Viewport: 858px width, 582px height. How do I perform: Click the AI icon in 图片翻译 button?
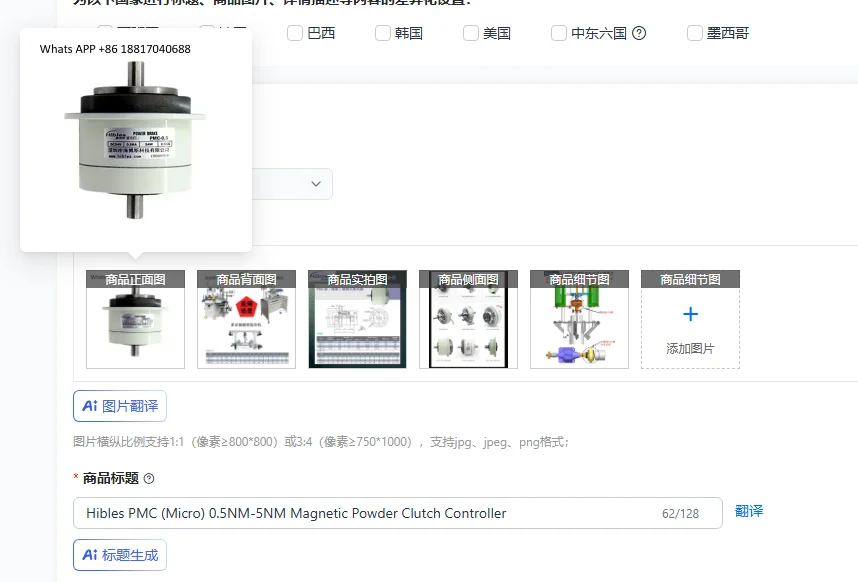click(x=90, y=406)
